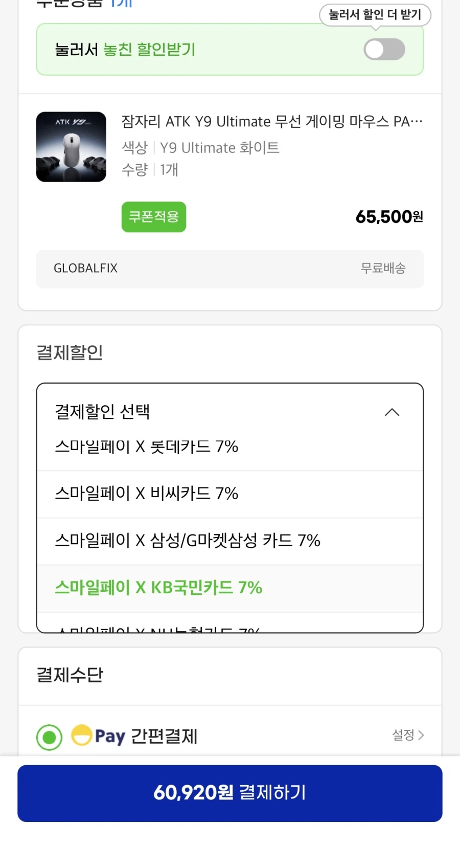Open the ATK Y9 mouse product thumbnail

(x=71, y=147)
